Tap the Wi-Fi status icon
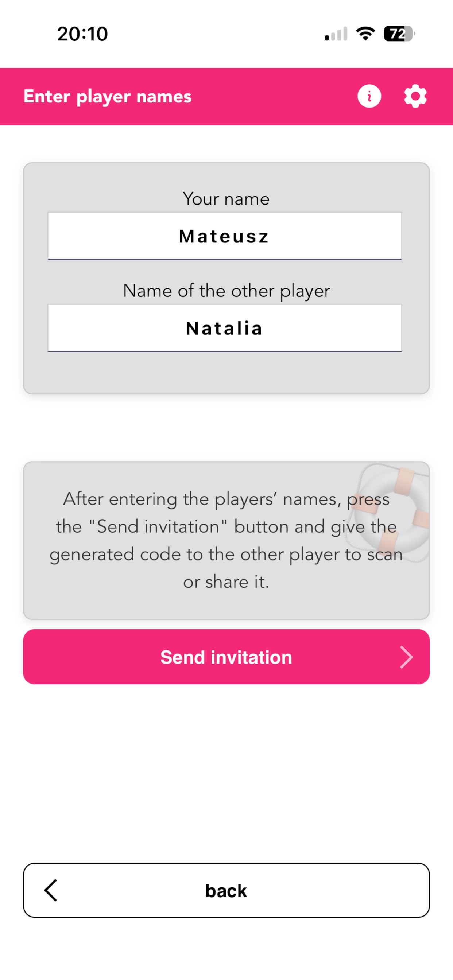This screenshot has height=980, width=453. [365, 34]
